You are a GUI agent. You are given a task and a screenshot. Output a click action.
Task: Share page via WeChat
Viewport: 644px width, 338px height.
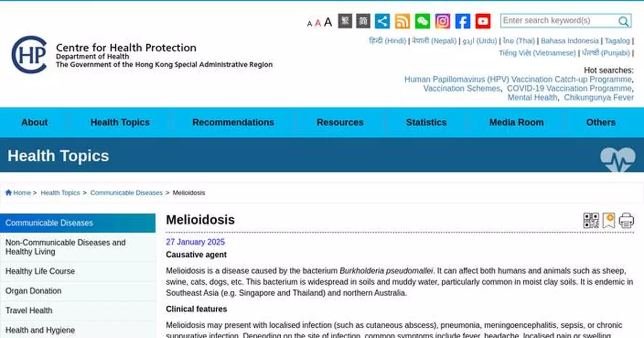click(422, 21)
